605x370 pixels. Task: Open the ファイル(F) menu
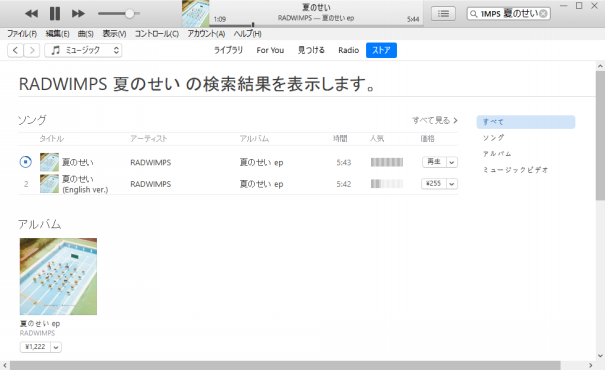tap(22, 34)
